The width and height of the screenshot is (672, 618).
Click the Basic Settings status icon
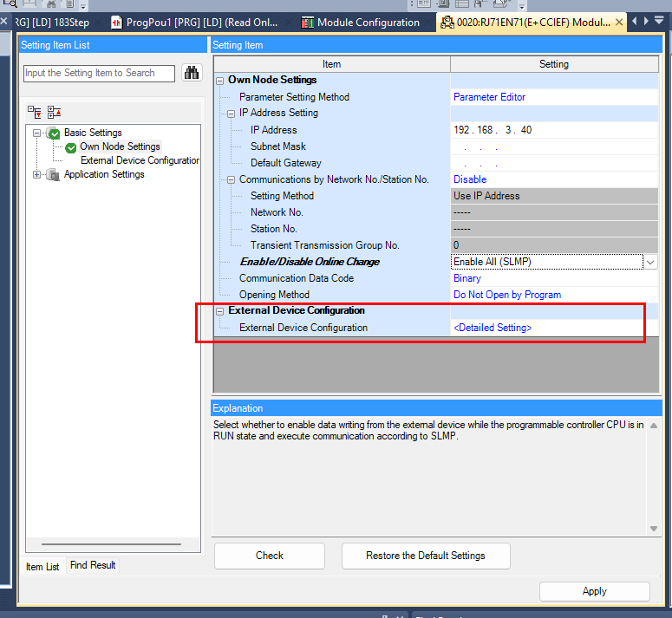(x=54, y=133)
